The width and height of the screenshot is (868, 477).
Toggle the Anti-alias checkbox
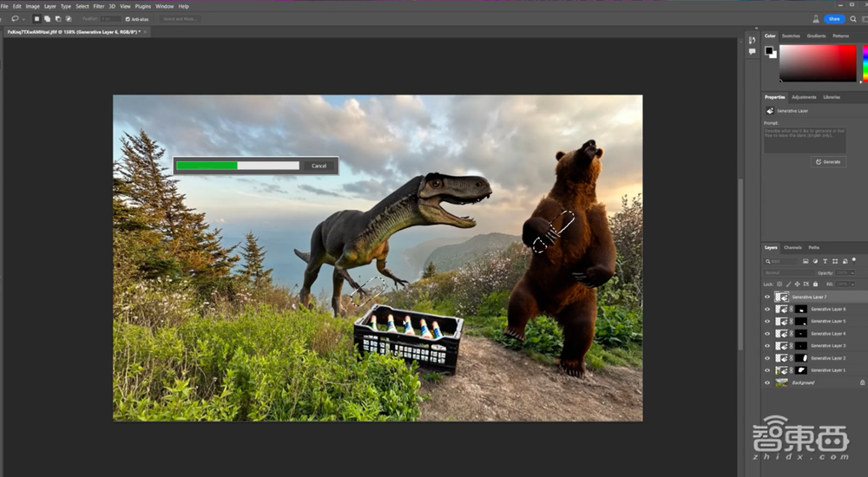pos(128,18)
